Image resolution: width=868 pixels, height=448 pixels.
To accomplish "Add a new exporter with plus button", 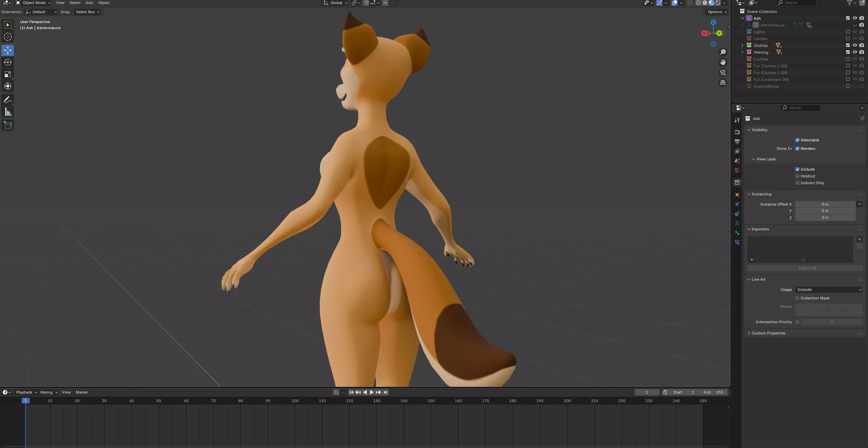I will (860, 239).
